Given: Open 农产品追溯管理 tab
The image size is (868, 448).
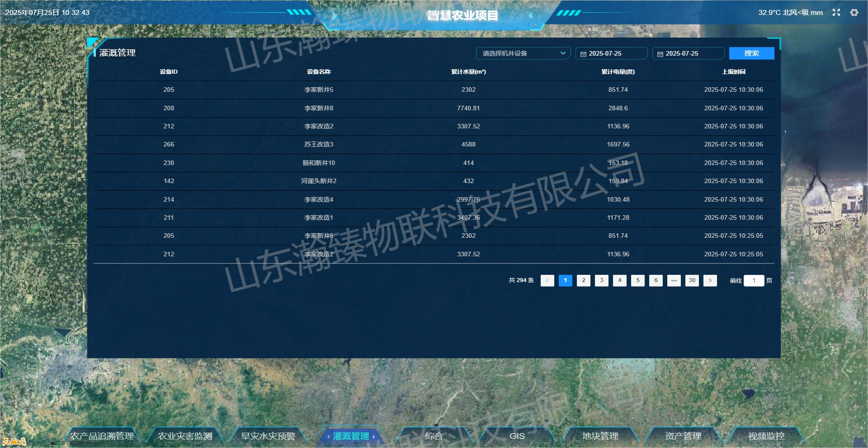Looking at the screenshot, I should coord(102,436).
